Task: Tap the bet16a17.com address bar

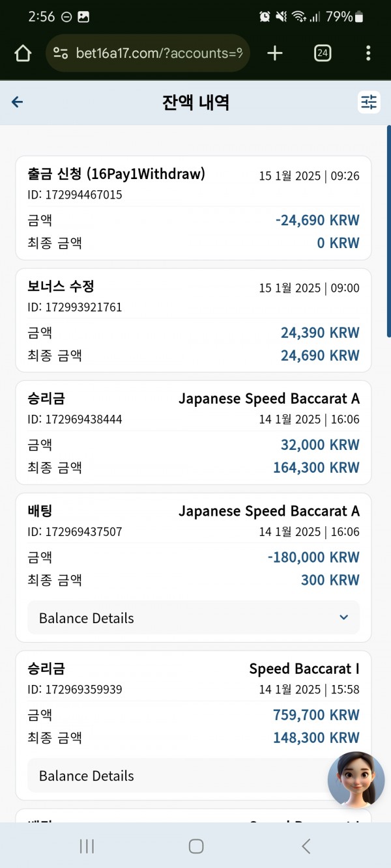Action: tap(148, 53)
